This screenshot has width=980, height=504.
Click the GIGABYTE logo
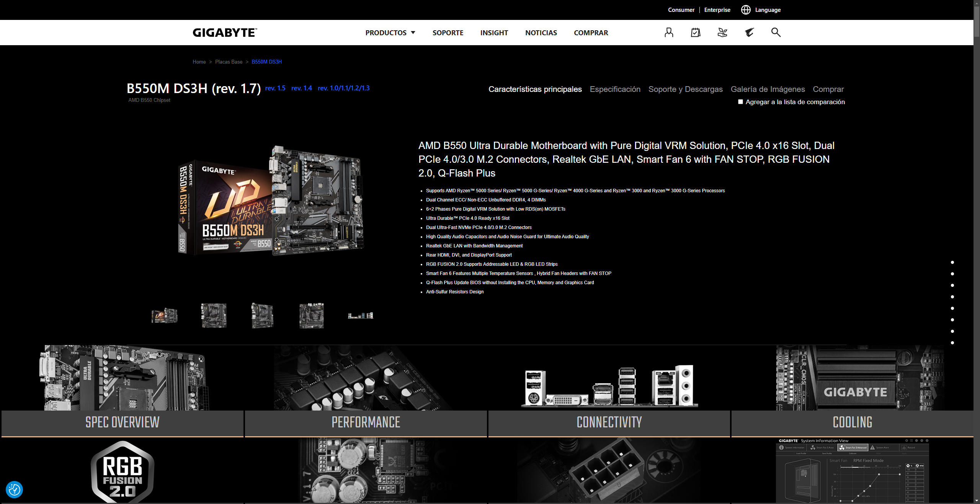pyautogui.click(x=225, y=33)
